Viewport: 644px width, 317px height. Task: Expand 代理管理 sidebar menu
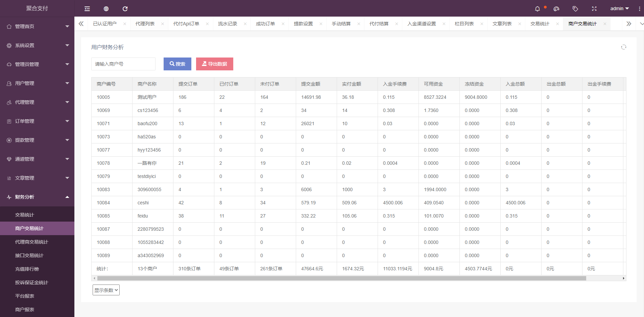point(37,102)
